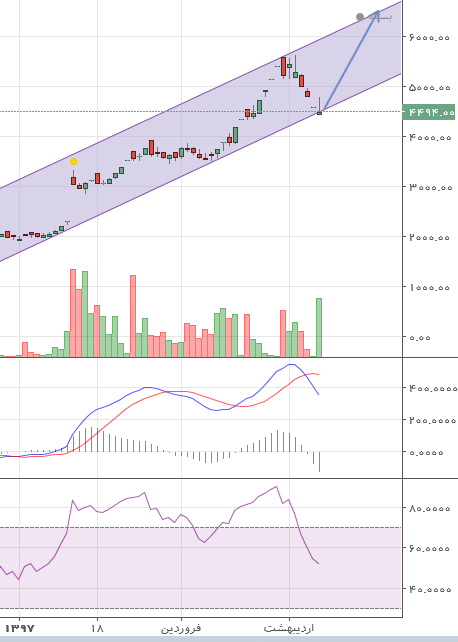Click the Farvardin month label

coord(181,628)
